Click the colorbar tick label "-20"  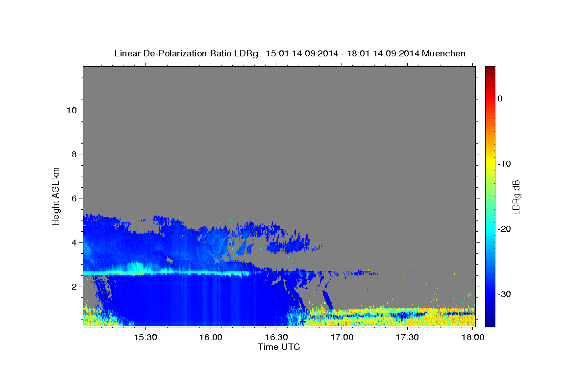(504, 229)
